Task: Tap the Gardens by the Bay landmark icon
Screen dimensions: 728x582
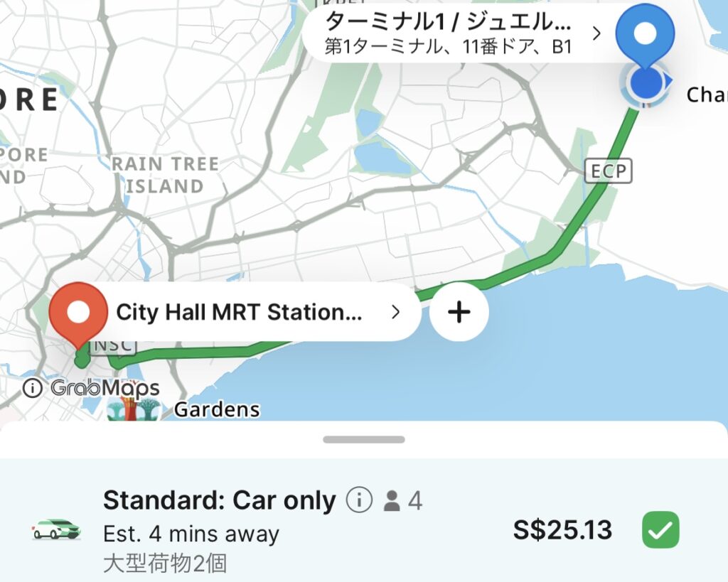Action: [134, 409]
